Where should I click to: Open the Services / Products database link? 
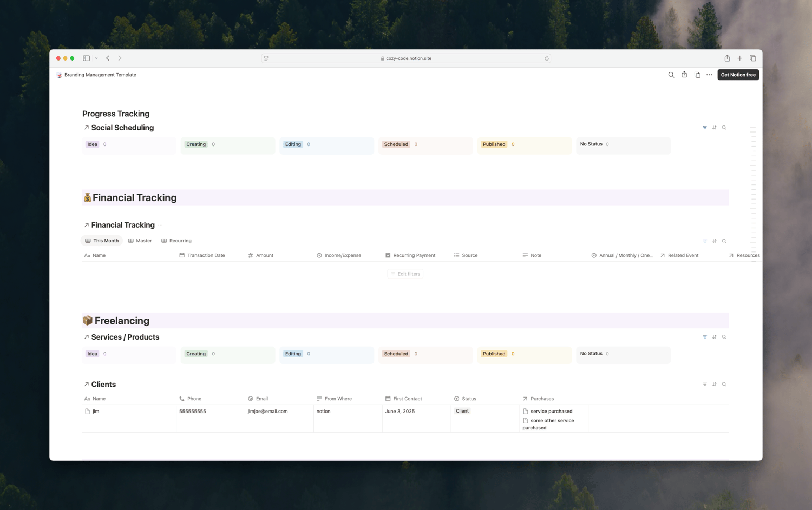coord(121,337)
